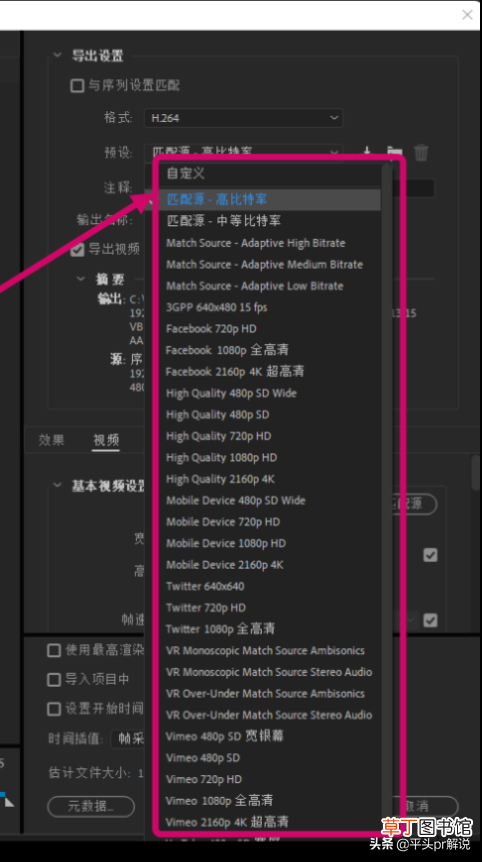Click the delete preset trash icon
The image size is (482, 862).
pos(421,152)
